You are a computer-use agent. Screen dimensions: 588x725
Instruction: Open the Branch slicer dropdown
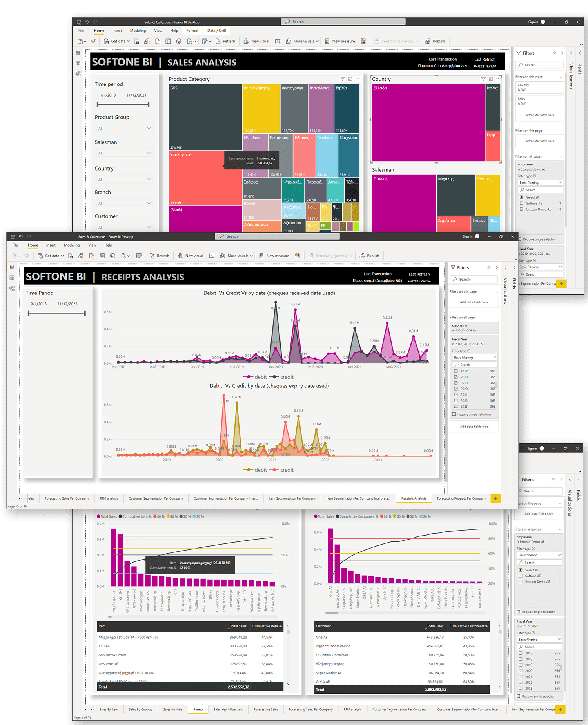tap(149, 203)
